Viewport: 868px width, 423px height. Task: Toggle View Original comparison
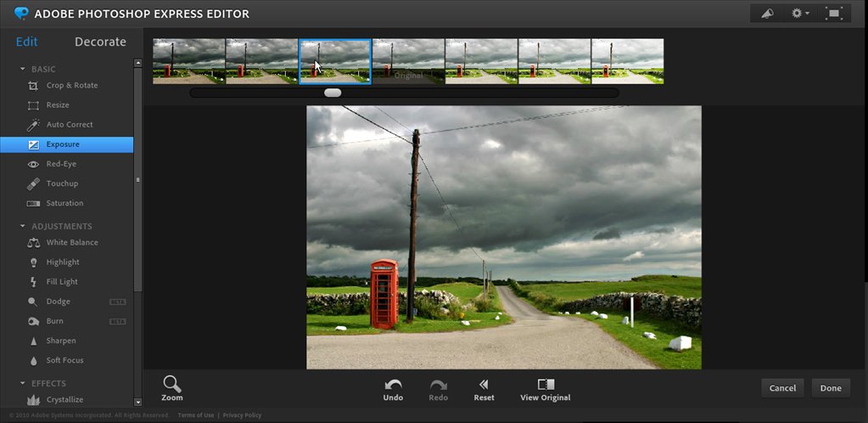tap(546, 385)
